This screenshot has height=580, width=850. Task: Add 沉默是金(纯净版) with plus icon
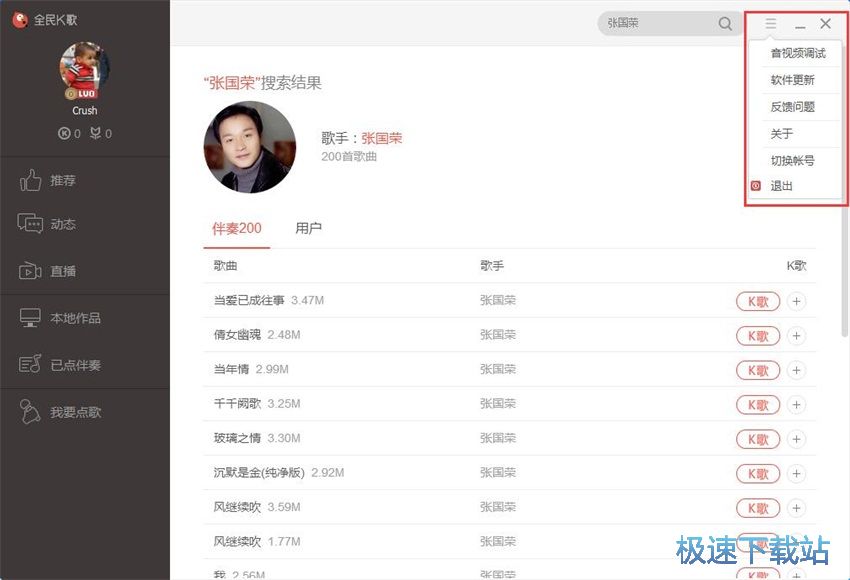click(796, 474)
